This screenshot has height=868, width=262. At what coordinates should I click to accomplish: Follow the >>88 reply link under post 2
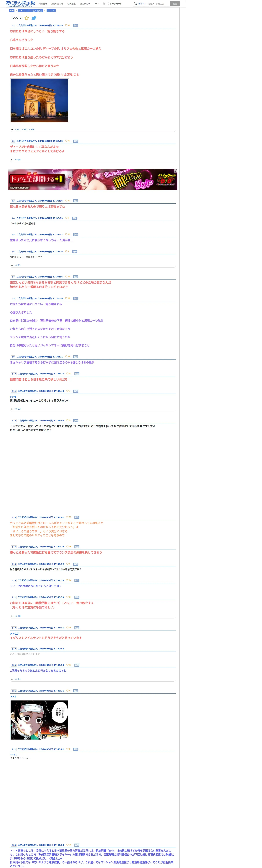click(x=17, y=160)
